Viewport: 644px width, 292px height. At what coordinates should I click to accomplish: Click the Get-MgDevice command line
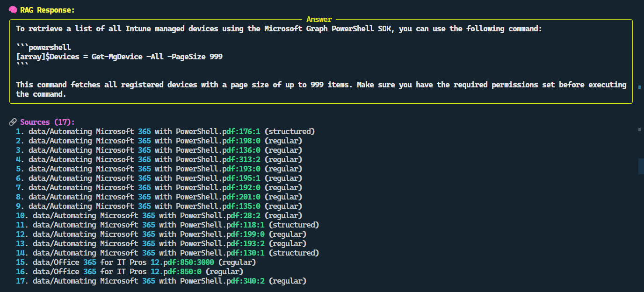(x=119, y=57)
